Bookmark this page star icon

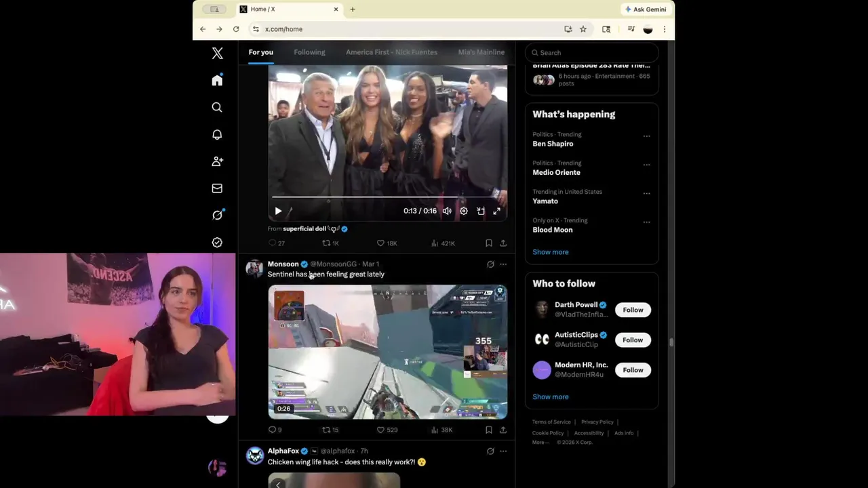coord(583,29)
